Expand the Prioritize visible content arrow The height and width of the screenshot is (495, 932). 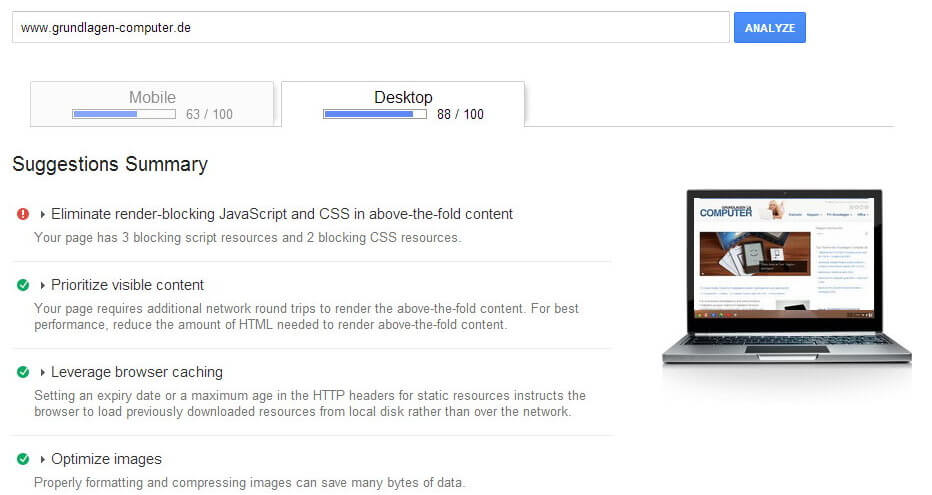point(42,285)
